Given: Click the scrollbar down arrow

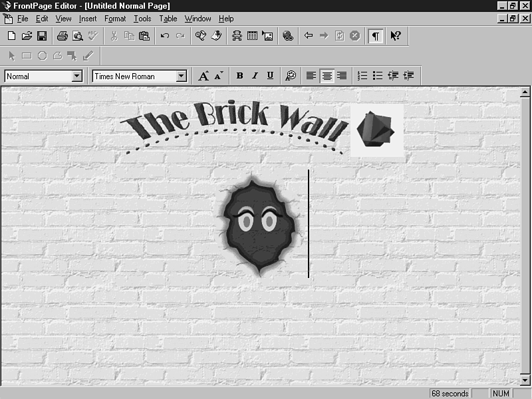Looking at the screenshot, I should click(525, 380).
